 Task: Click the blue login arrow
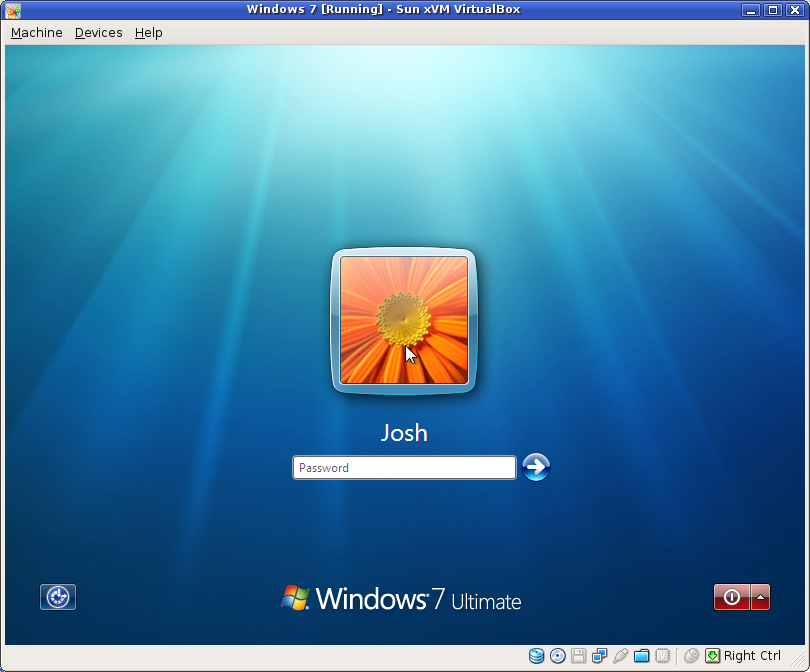click(536, 467)
